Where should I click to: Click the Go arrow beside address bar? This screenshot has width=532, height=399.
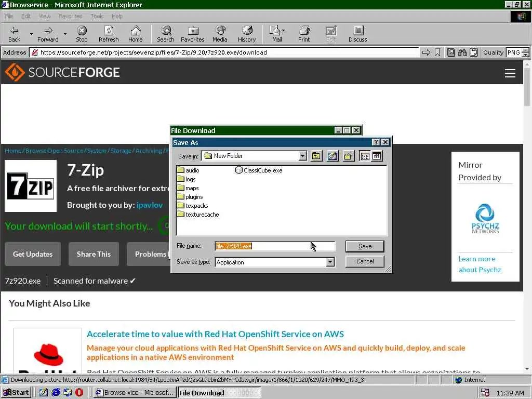tap(426, 52)
